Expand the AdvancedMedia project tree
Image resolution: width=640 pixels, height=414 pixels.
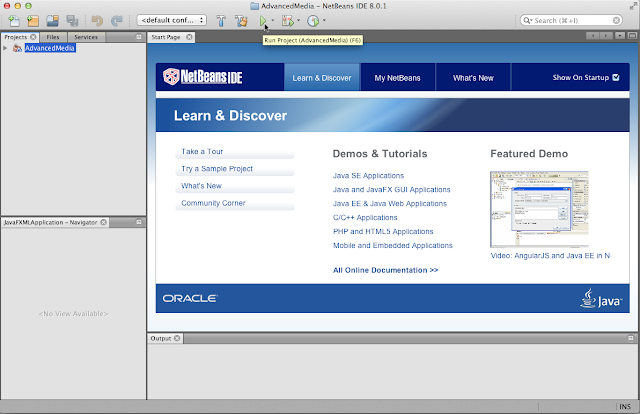[x=5, y=48]
